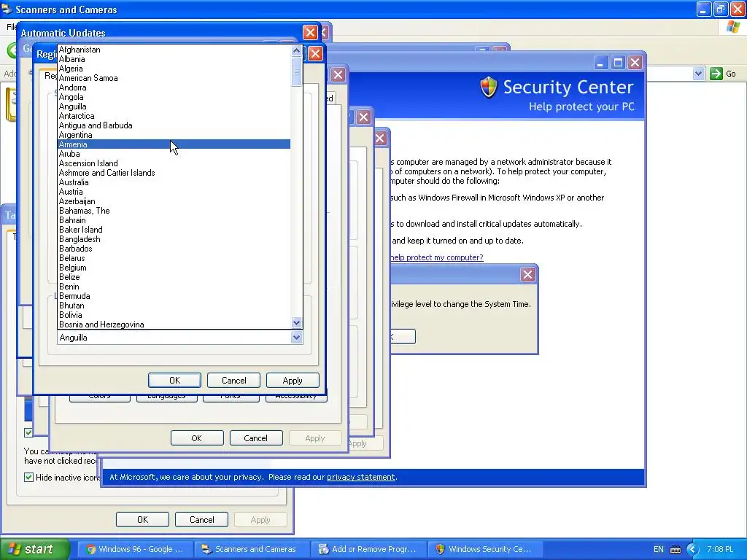Choose Afghanistan from the dropdown list
747x560 pixels.
[174, 50]
